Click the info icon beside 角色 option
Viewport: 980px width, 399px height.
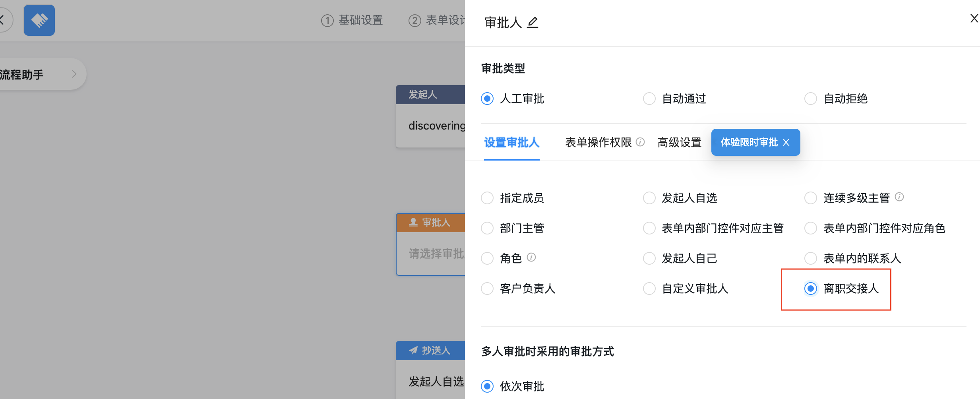click(532, 257)
